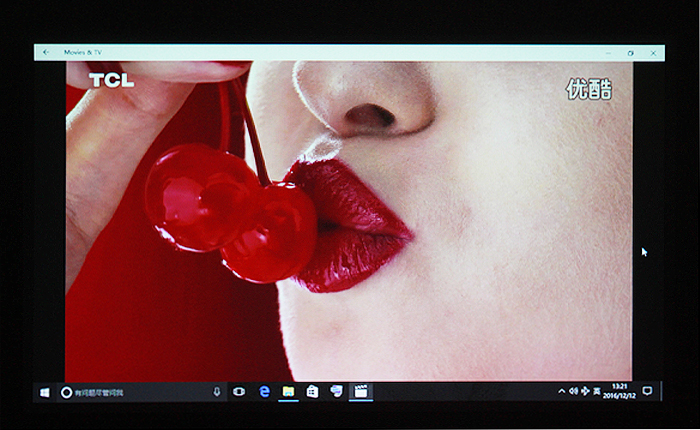
Task: Open network settings from system tray
Action: [x=585, y=391]
